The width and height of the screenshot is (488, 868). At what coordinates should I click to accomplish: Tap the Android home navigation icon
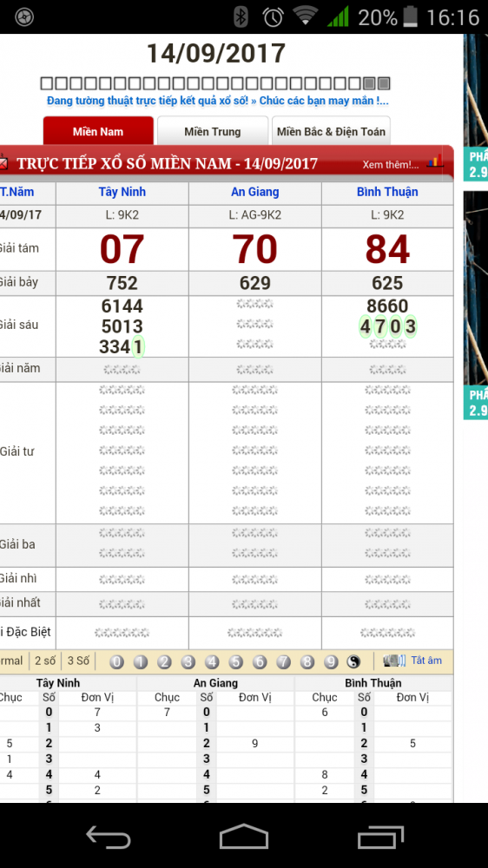click(244, 835)
